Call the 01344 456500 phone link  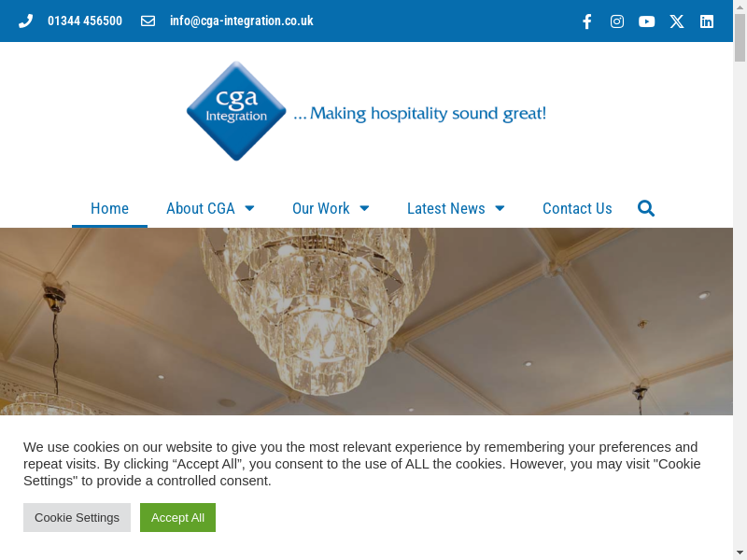85,21
